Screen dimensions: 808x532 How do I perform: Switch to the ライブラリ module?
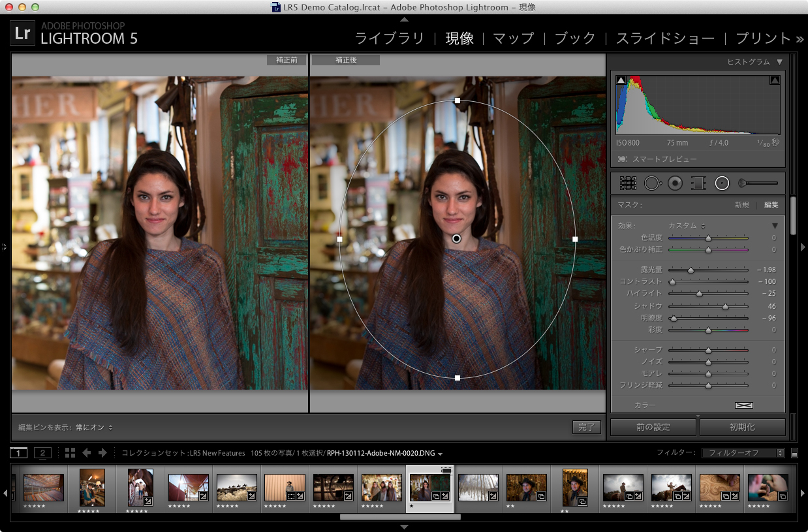point(389,39)
